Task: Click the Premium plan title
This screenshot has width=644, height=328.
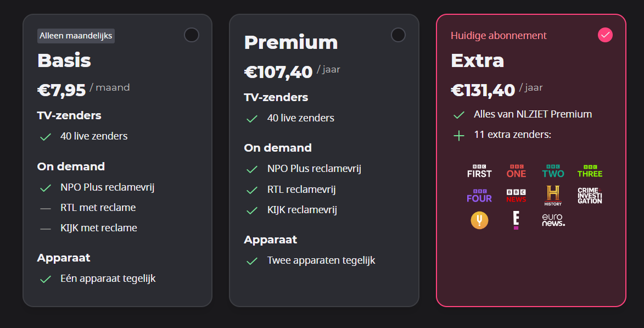Action: coord(291,42)
